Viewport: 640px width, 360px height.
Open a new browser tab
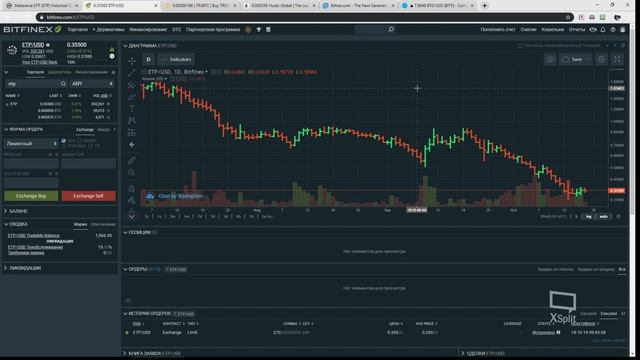point(484,6)
